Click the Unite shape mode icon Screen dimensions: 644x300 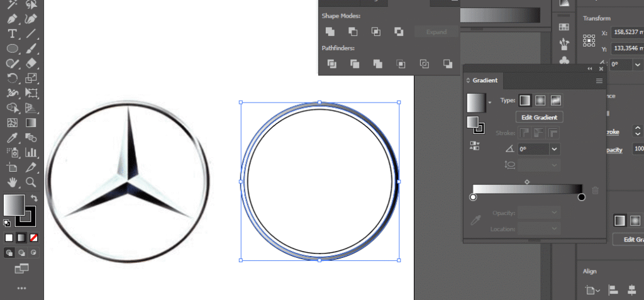point(330,31)
